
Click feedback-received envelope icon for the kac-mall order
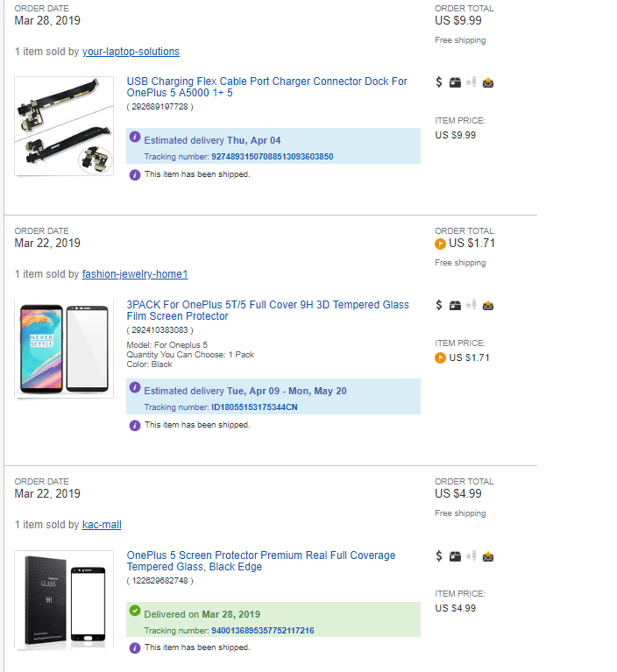point(488,555)
